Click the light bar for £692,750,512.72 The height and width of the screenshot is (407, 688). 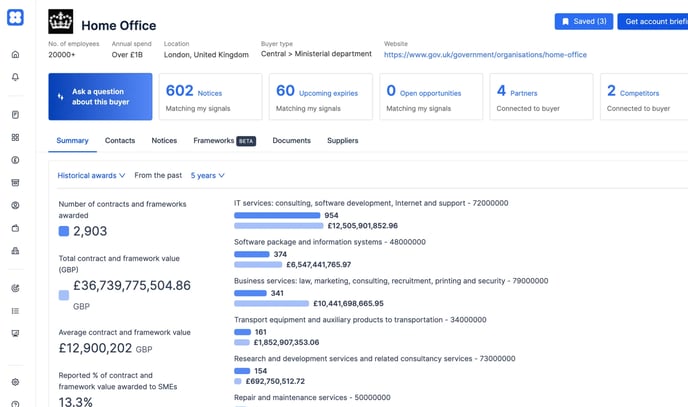click(238, 381)
